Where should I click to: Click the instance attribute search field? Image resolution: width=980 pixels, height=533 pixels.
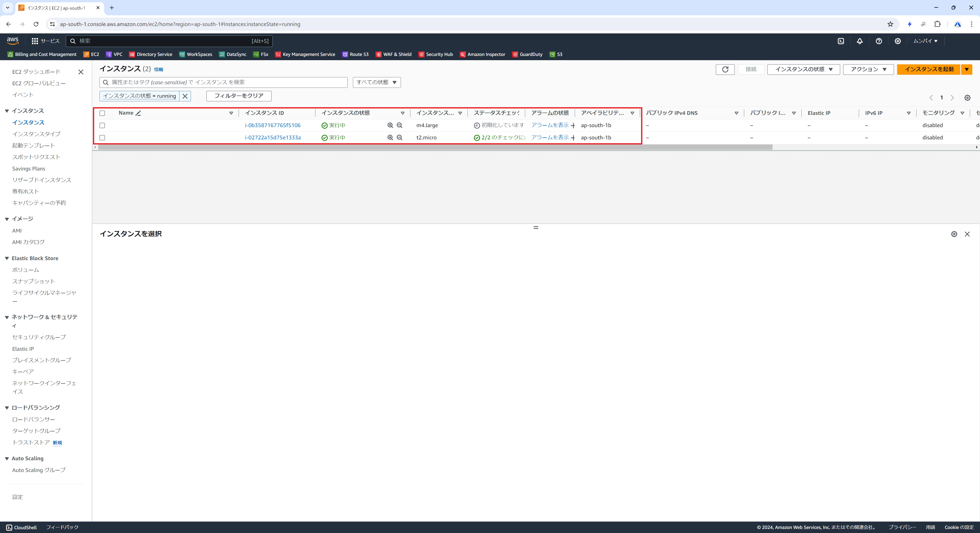pos(223,82)
